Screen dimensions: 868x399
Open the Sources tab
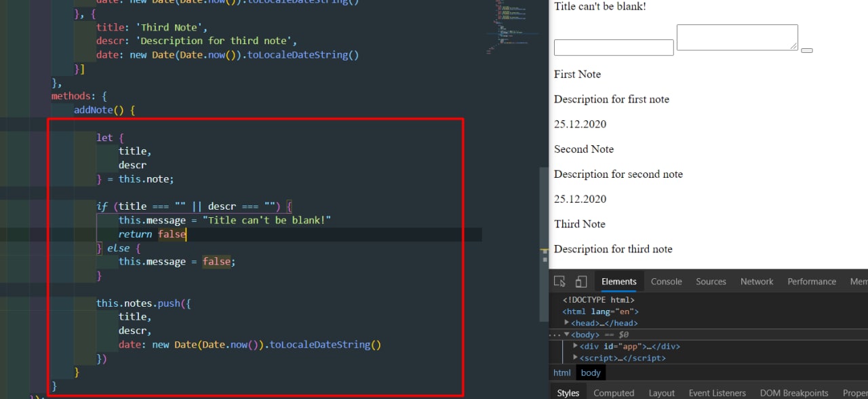point(711,282)
